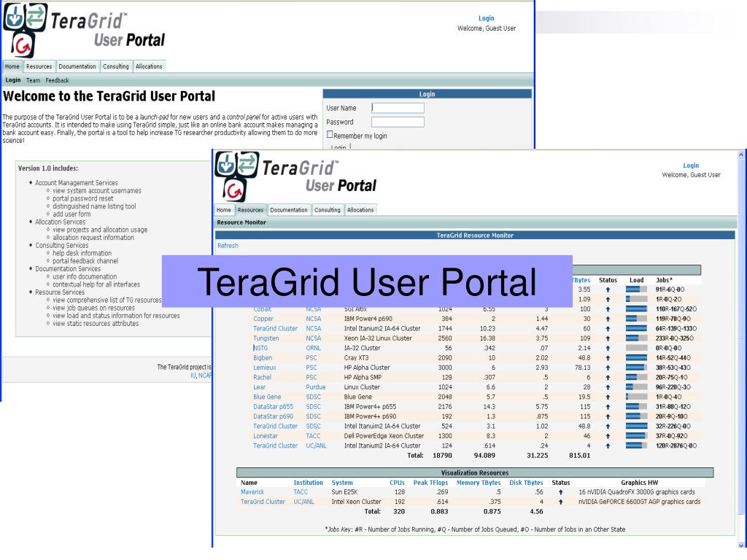The image size is (747, 560).
Task: Sort visualization resources by Memory TBytes
Action: (479, 483)
